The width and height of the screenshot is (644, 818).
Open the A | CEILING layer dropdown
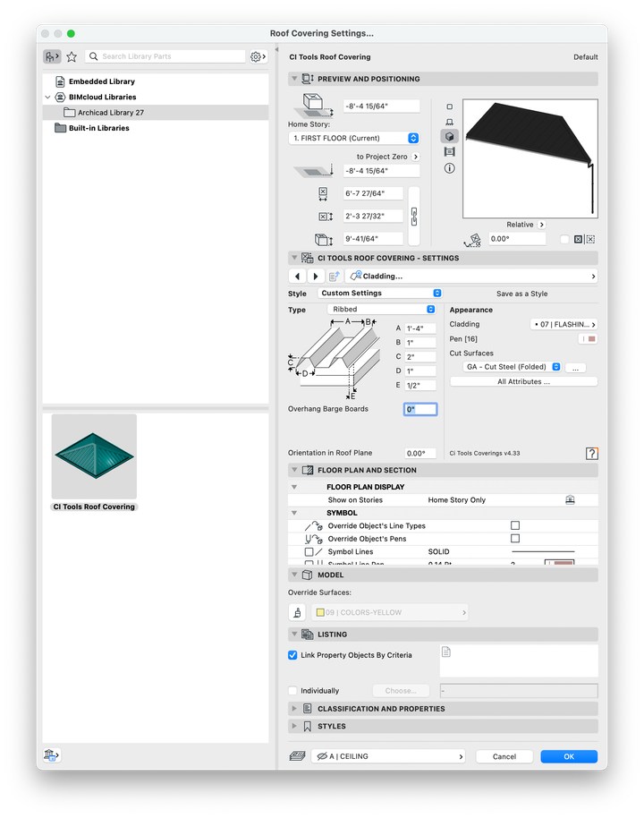pos(388,756)
